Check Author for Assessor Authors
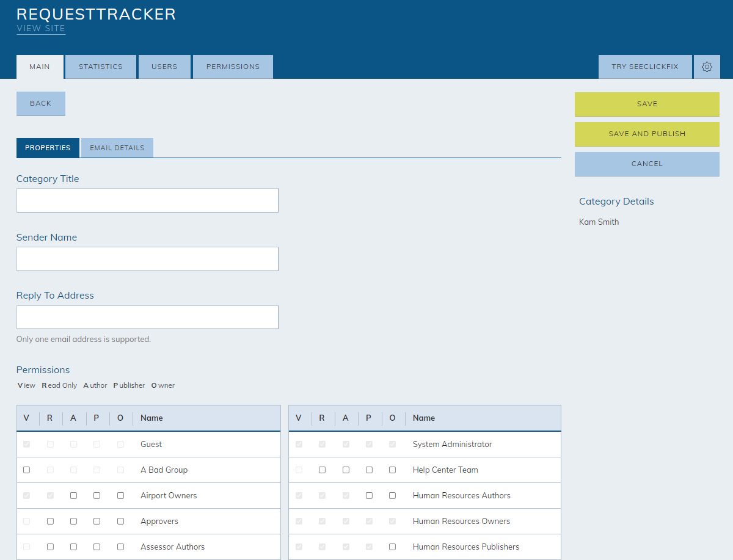This screenshot has height=560, width=733. point(73,547)
